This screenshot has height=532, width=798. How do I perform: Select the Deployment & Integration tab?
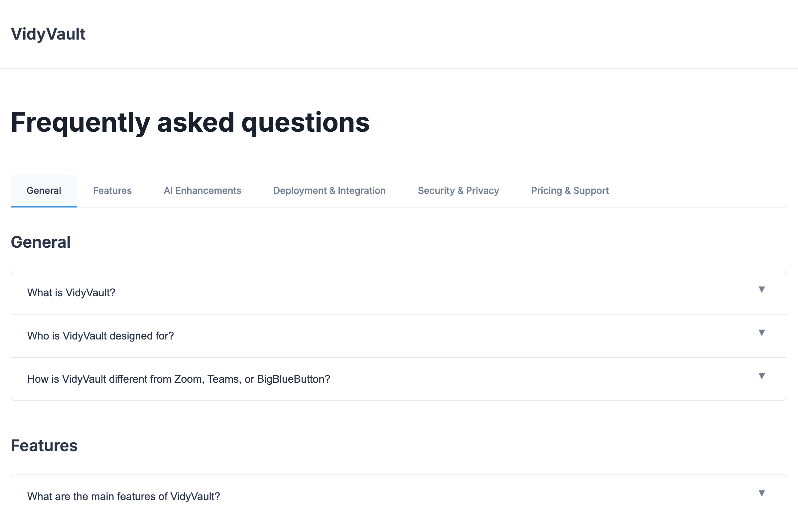click(329, 190)
